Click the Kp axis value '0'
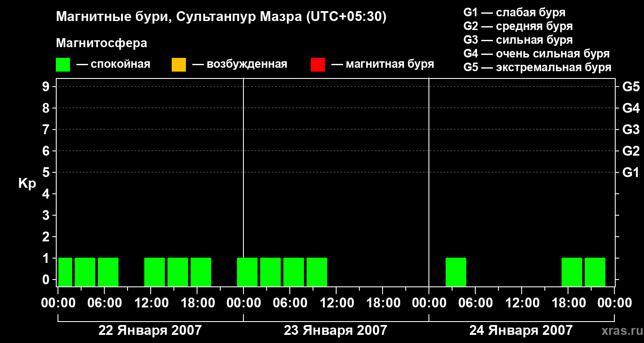Screen dimensions: 644x343 (x=47, y=280)
